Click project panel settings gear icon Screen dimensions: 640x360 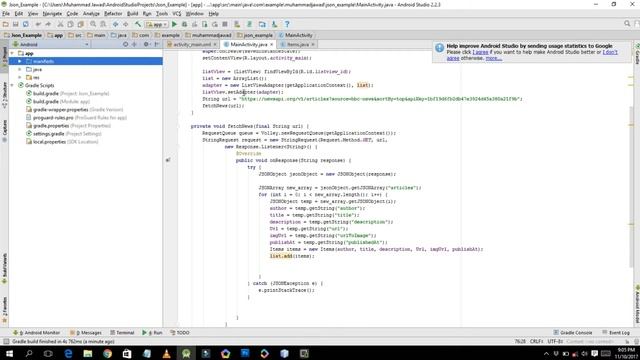pos(146,44)
